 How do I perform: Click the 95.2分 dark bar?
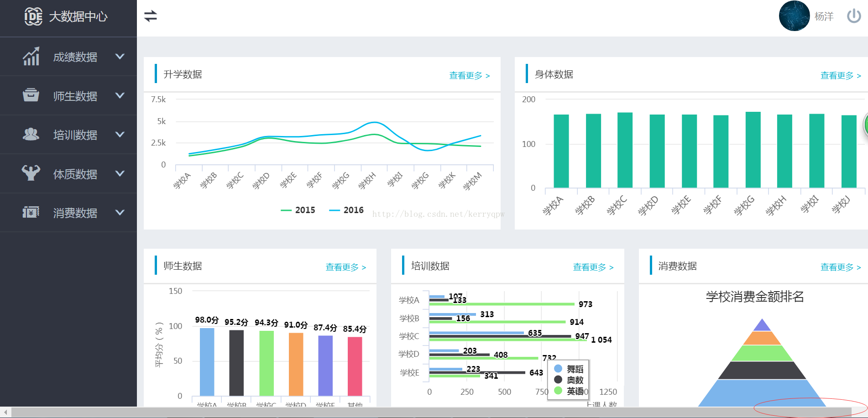(x=236, y=363)
